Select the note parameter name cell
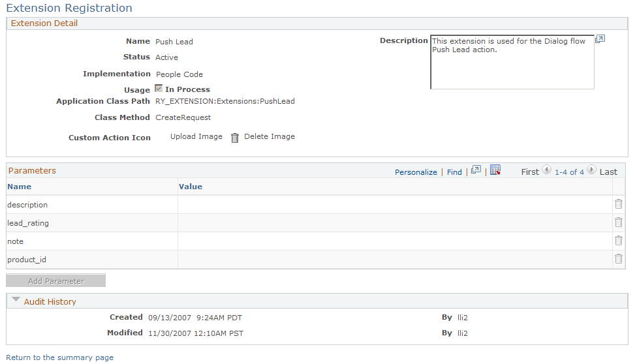The image size is (635, 364). point(92,241)
